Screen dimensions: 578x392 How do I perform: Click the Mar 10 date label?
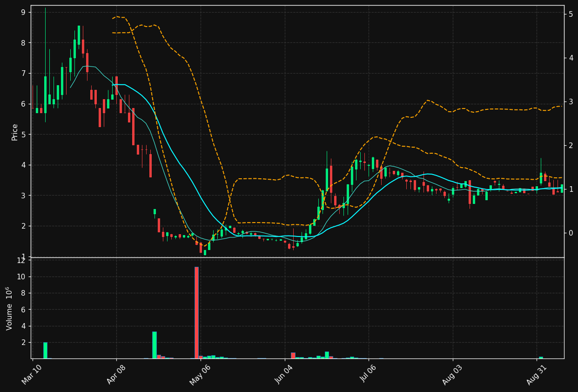[x=33, y=374]
